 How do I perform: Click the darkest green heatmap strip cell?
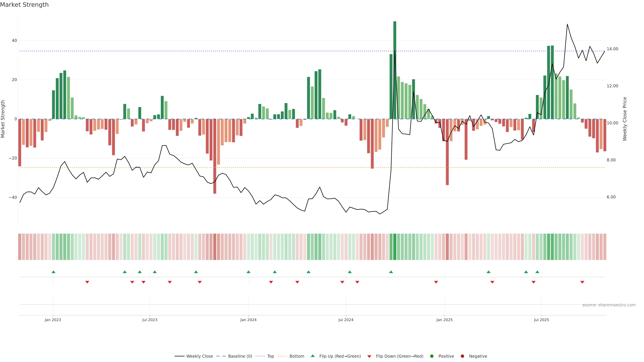point(395,247)
